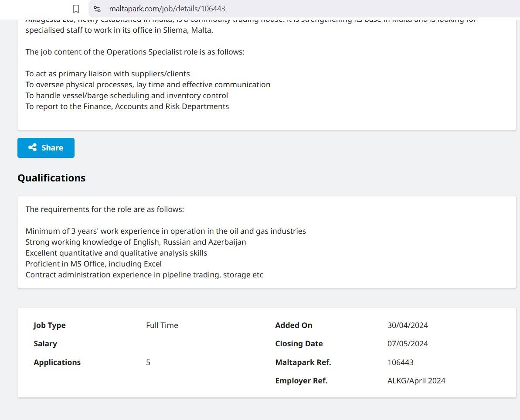Open the site information icon before the URL
The width and height of the screenshot is (520, 420).
click(x=97, y=9)
